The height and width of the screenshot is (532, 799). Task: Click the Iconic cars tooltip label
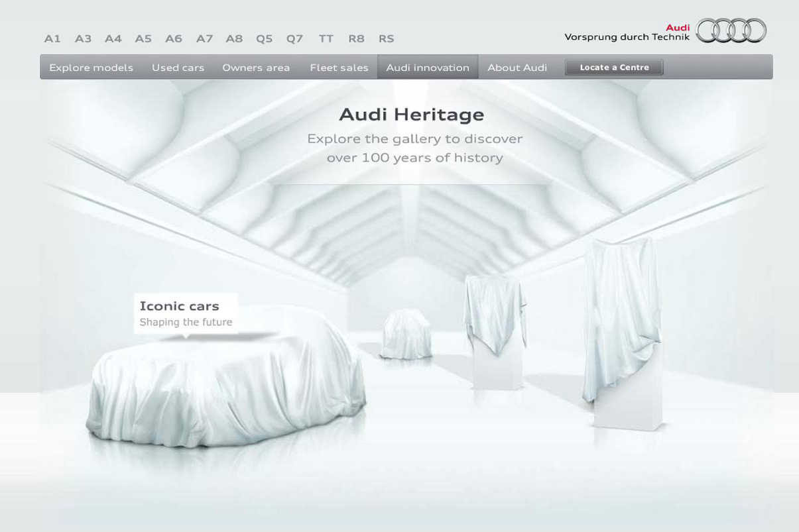tap(186, 313)
